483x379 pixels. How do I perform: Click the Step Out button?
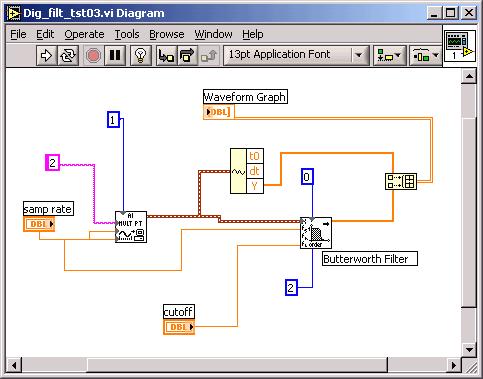click(209, 55)
